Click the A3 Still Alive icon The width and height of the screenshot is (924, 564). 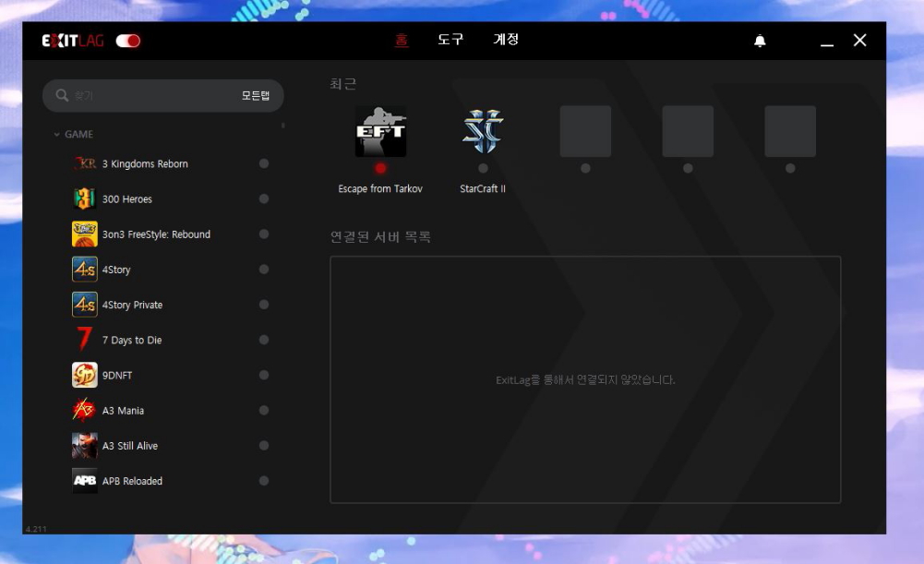point(84,446)
